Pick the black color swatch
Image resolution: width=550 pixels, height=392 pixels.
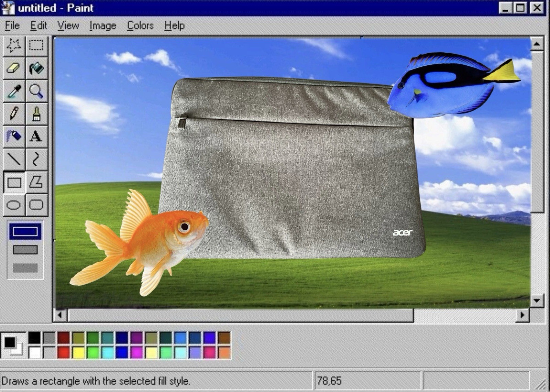34,338
